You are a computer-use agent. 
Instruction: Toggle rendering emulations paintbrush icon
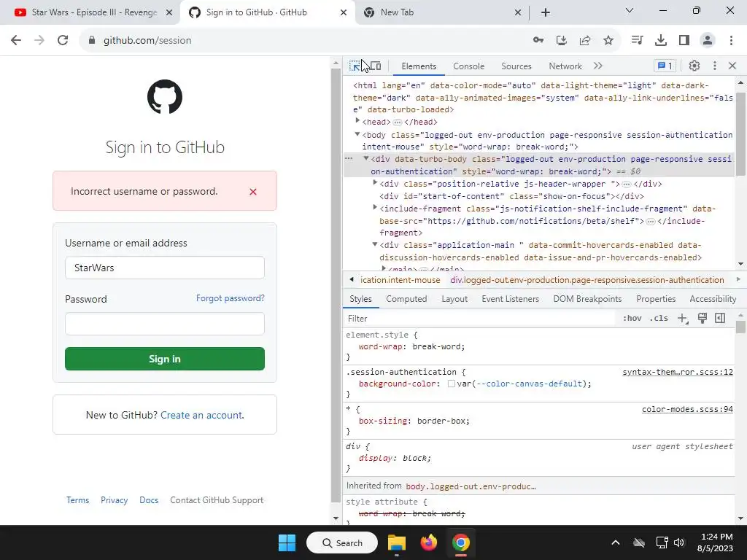click(703, 319)
